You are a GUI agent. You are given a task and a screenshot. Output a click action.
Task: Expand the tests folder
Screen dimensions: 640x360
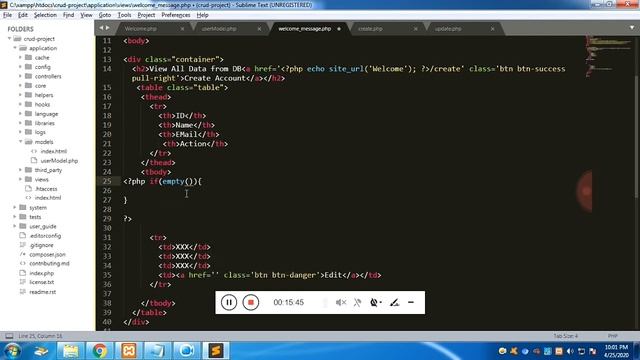[15, 217]
